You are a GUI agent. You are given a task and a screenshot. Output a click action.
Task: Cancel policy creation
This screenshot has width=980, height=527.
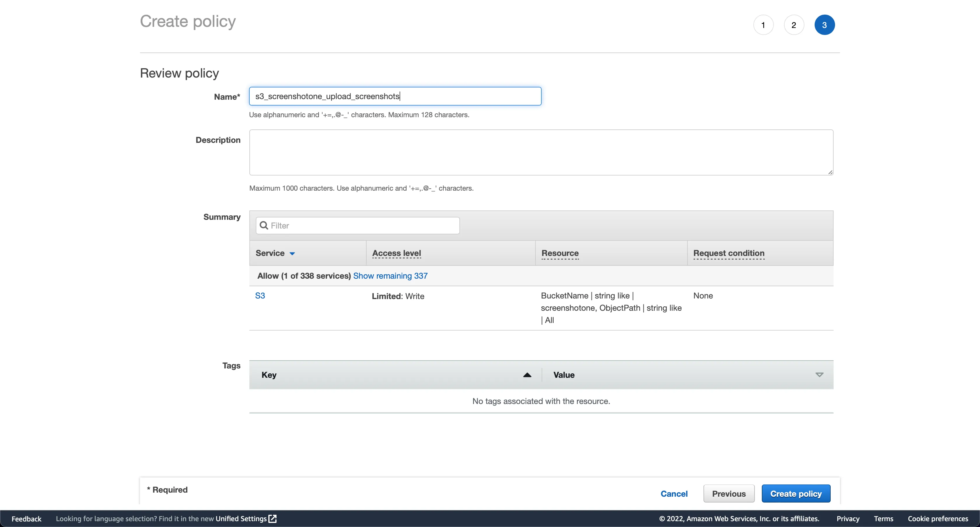(x=674, y=493)
